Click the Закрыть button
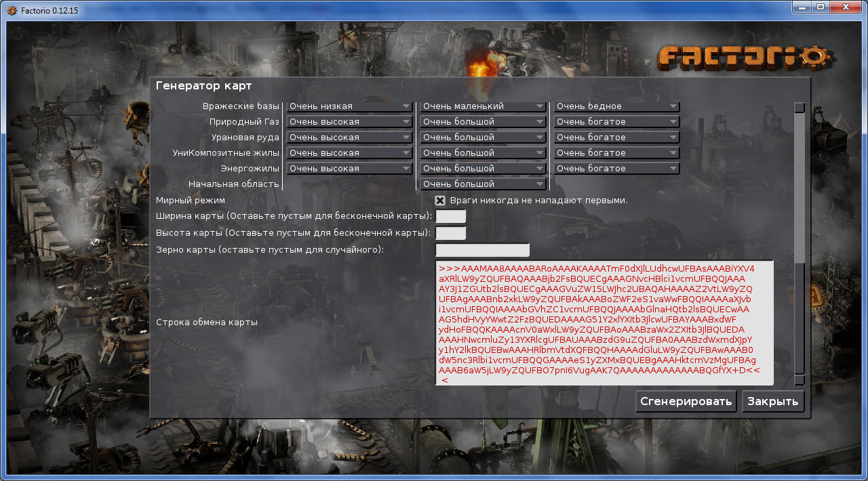The image size is (868, 481). coord(773,401)
